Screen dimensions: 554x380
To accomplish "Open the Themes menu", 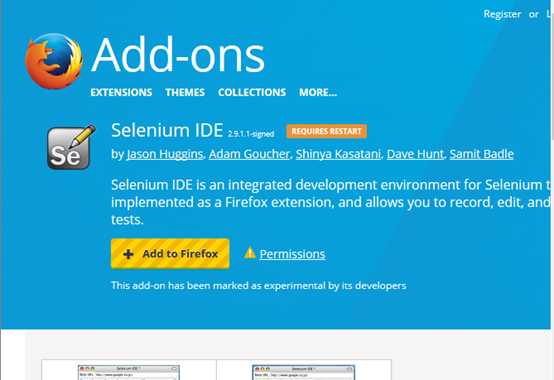I will [185, 92].
